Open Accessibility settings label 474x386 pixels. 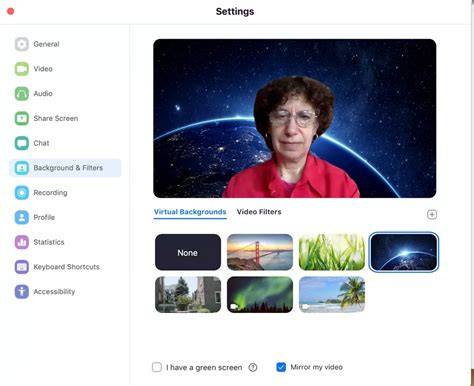(x=54, y=292)
